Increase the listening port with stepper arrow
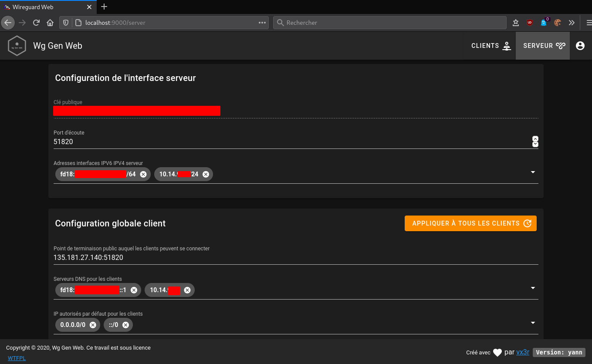 pyautogui.click(x=535, y=139)
